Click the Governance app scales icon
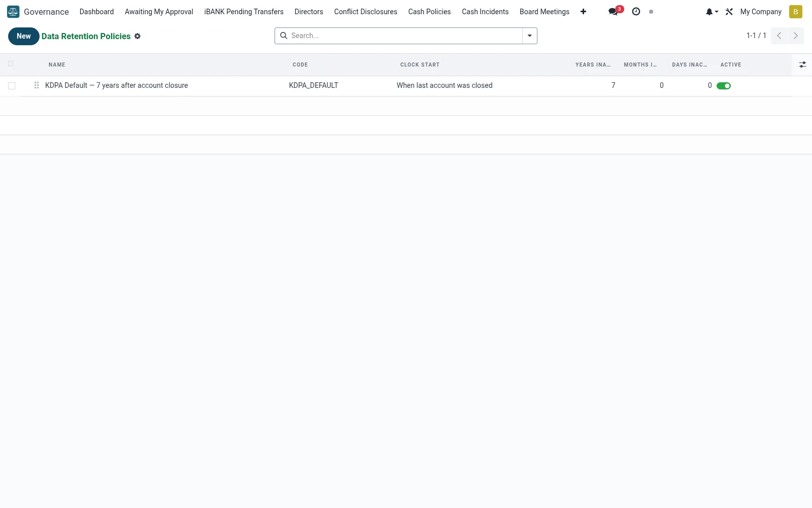Viewport: 812px width, 508px height. pyautogui.click(x=13, y=12)
